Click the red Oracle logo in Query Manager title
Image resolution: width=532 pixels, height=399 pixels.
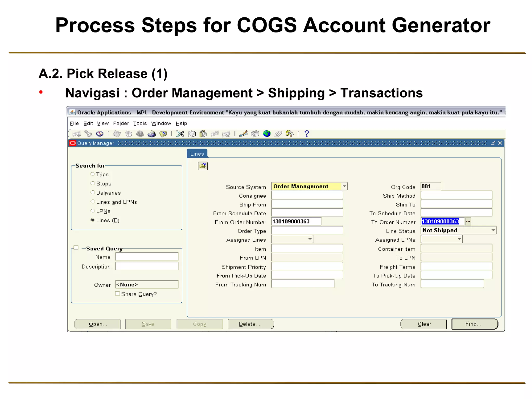(73, 143)
